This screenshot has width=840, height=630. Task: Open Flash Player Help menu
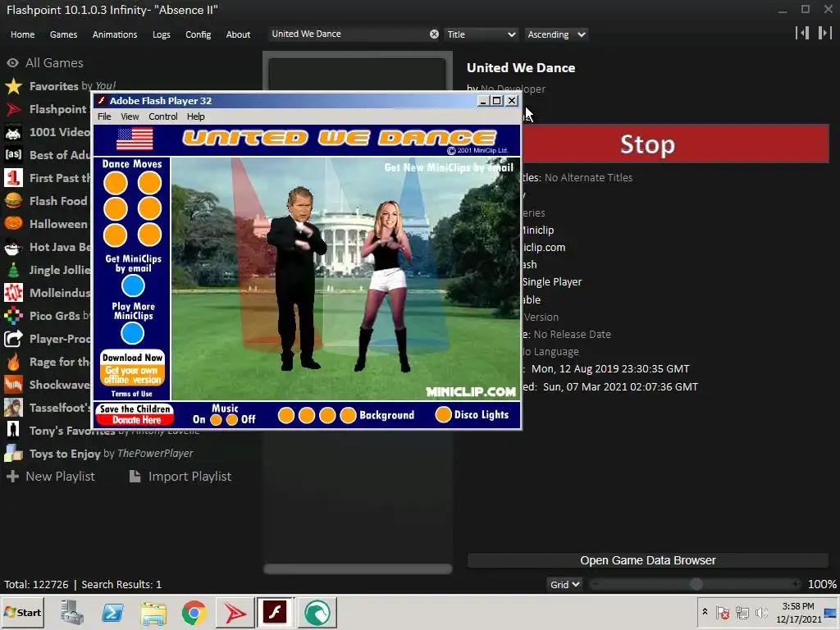(195, 116)
